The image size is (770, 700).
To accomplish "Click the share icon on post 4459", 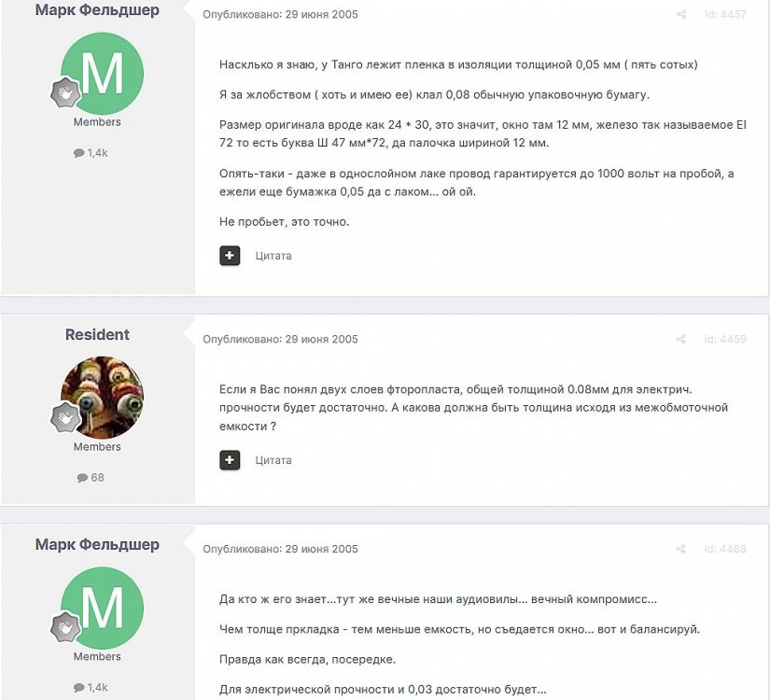I will (x=681, y=339).
